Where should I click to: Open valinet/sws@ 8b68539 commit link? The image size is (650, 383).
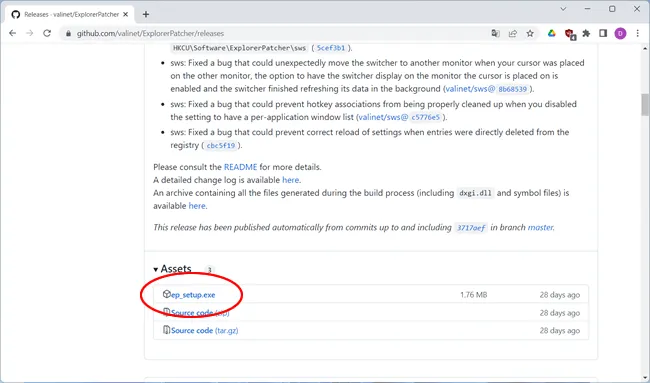[x=487, y=89]
